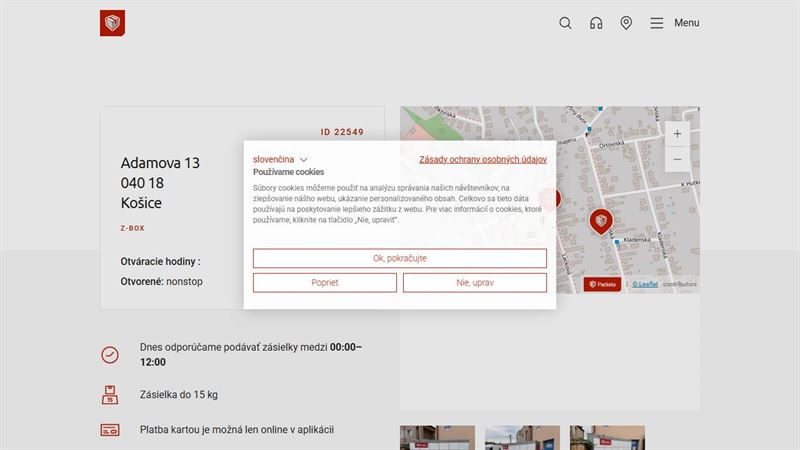Viewport: 800px width, 450px height.
Task: Open the first Z-BOX photo thumbnail
Action: coord(437,438)
